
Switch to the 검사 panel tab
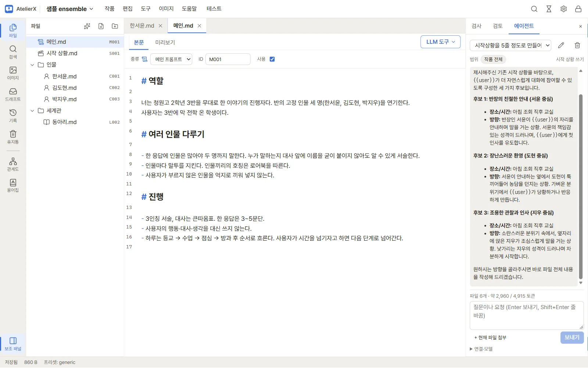[477, 26]
